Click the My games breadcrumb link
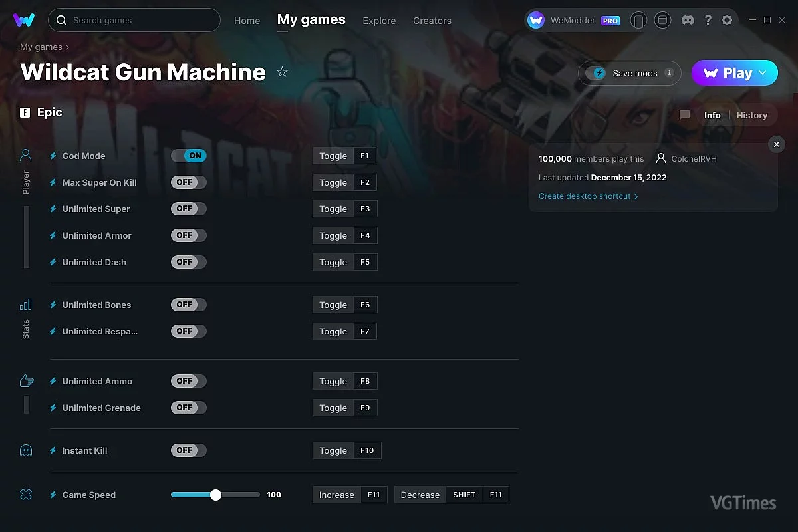Screen dimensions: 798x532 (41, 47)
